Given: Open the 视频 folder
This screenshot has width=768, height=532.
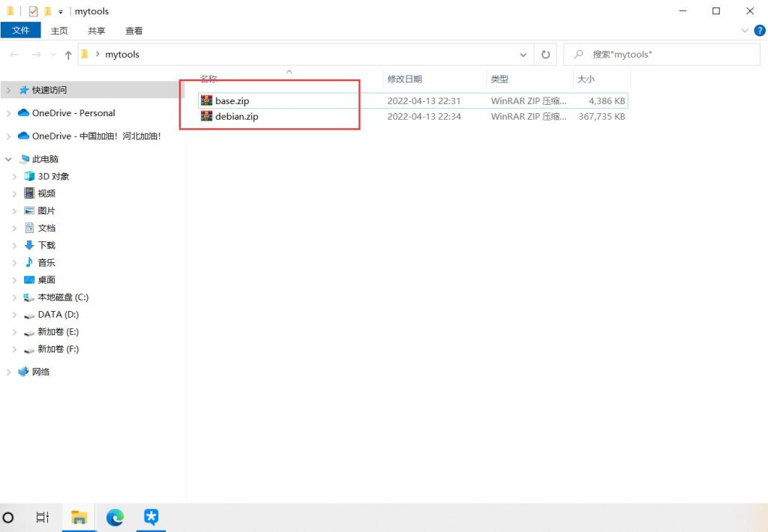Looking at the screenshot, I should 46,193.
